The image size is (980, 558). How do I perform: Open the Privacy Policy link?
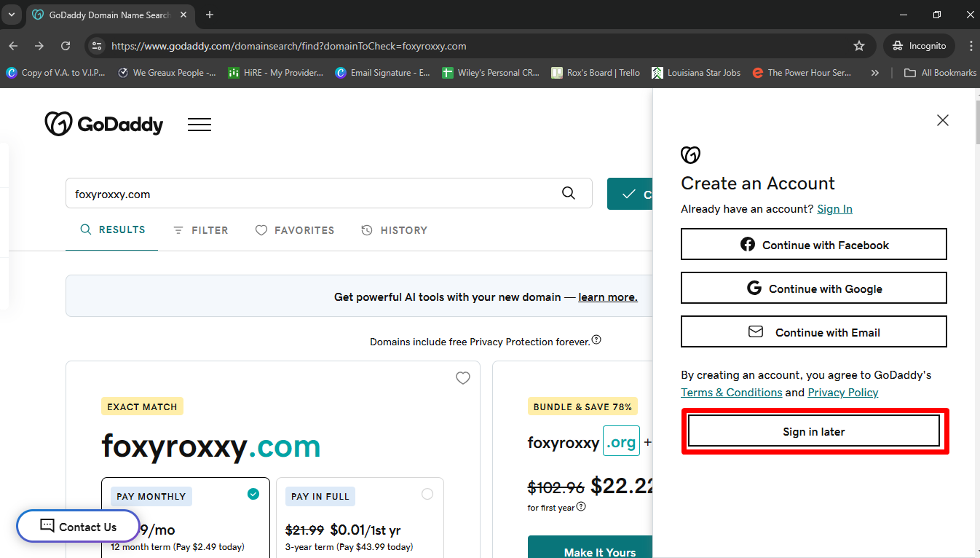click(843, 393)
